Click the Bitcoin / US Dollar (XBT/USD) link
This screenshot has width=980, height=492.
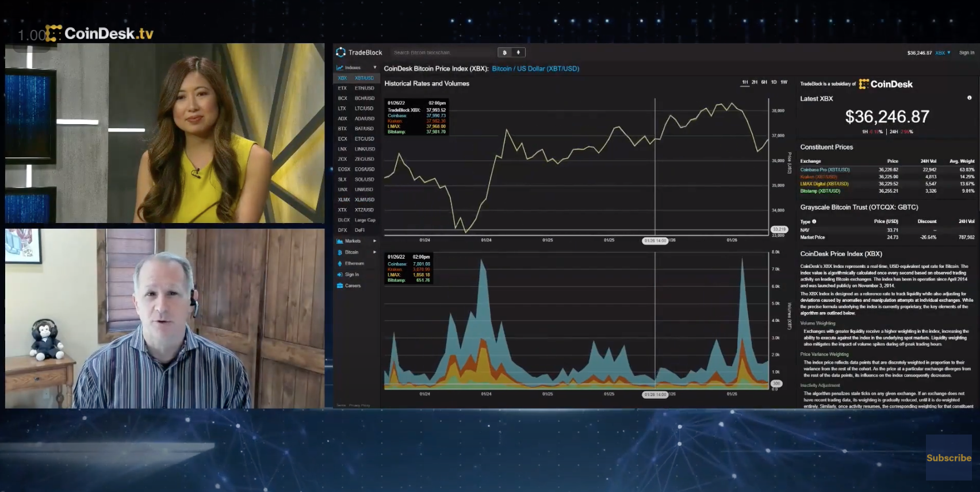[535, 68]
